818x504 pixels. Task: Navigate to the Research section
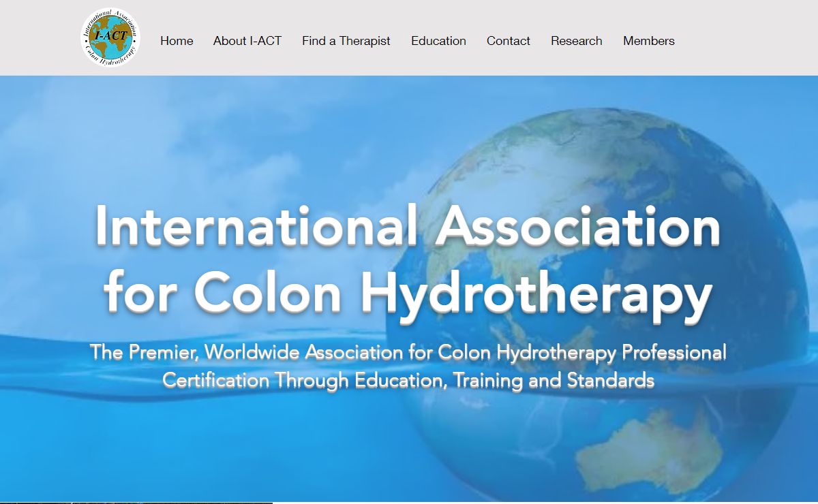click(x=577, y=41)
